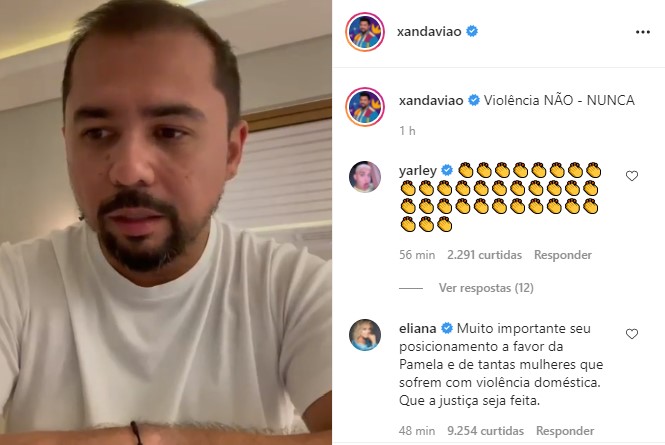Like eliana's comment with the heart
The height and width of the screenshot is (445, 665).
coord(632,334)
